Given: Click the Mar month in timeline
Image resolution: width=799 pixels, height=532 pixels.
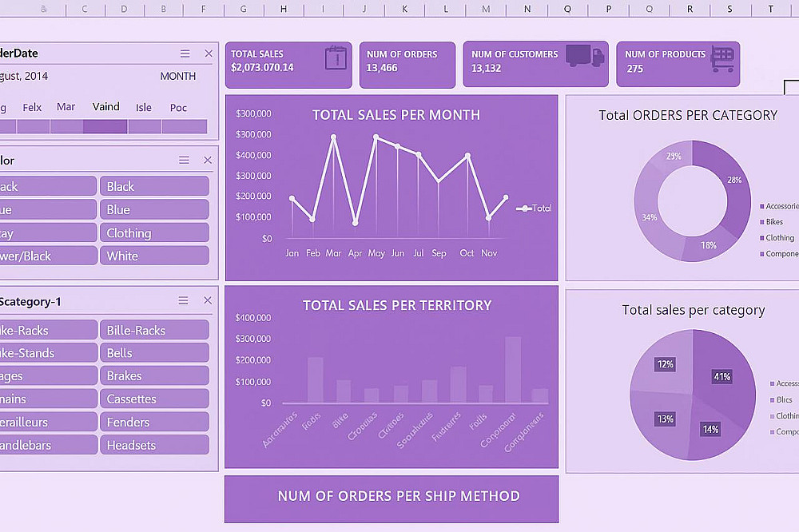Looking at the screenshot, I should [x=66, y=107].
